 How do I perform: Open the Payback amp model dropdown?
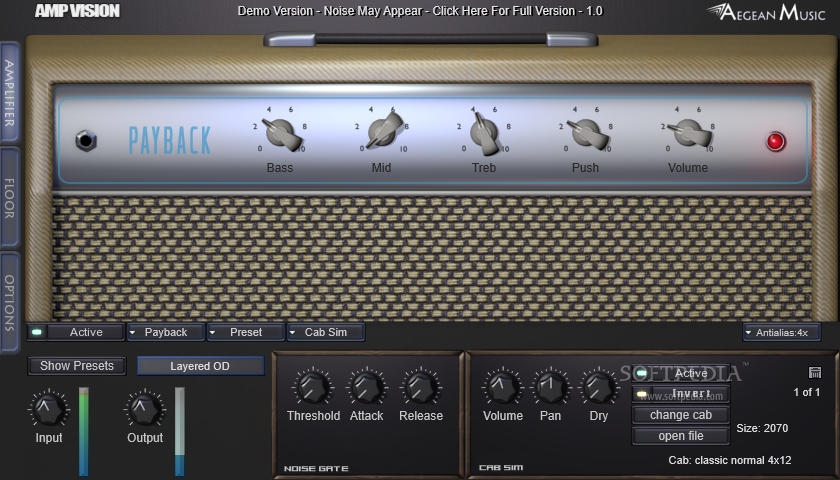tap(166, 332)
